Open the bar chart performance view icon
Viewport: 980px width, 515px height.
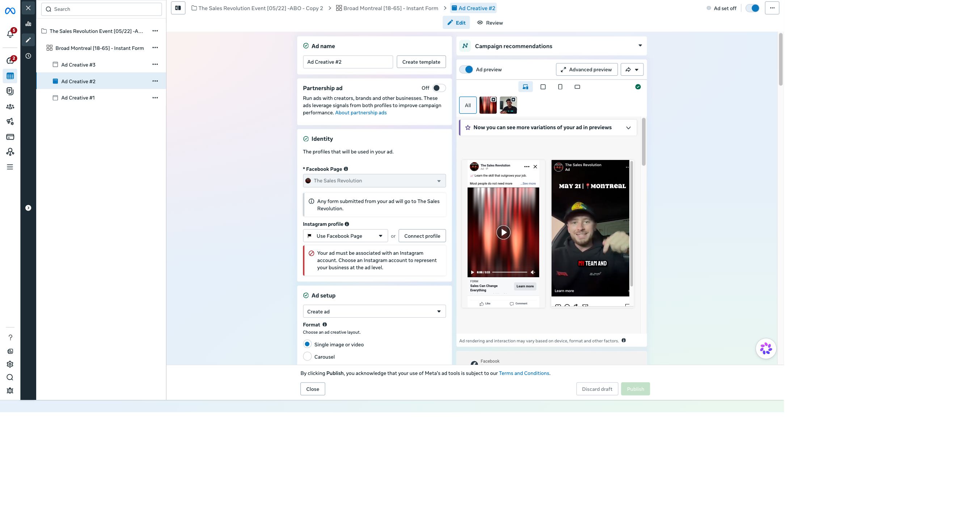pos(28,24)
